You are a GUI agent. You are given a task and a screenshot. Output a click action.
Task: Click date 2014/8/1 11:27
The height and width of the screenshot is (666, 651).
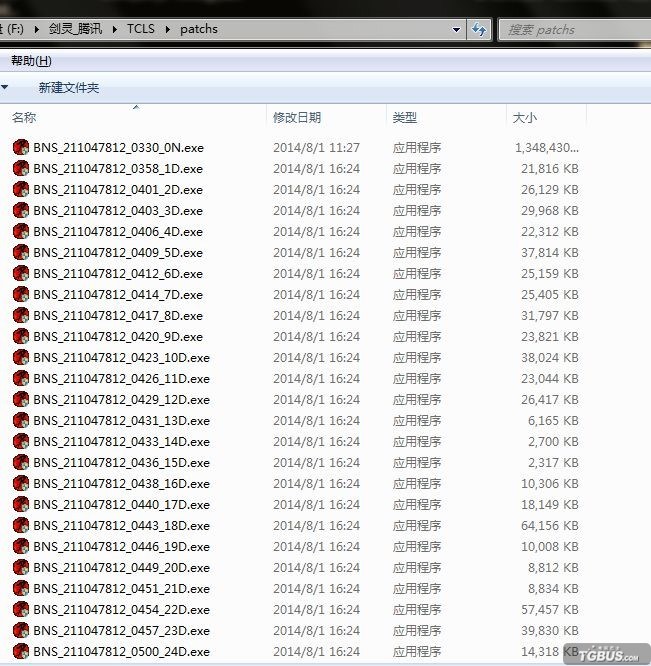pos(316,147)
